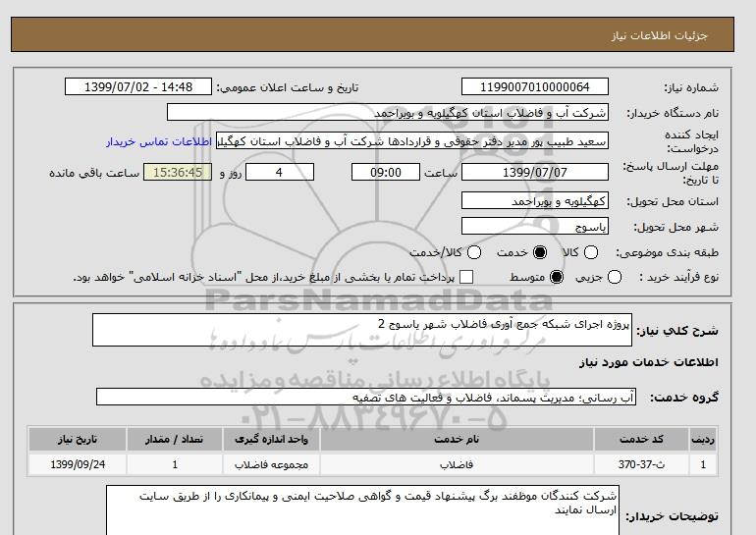
Task: Click the delivery province field کهگیلویه و بویراحمد
Action: tap(535, 200)
